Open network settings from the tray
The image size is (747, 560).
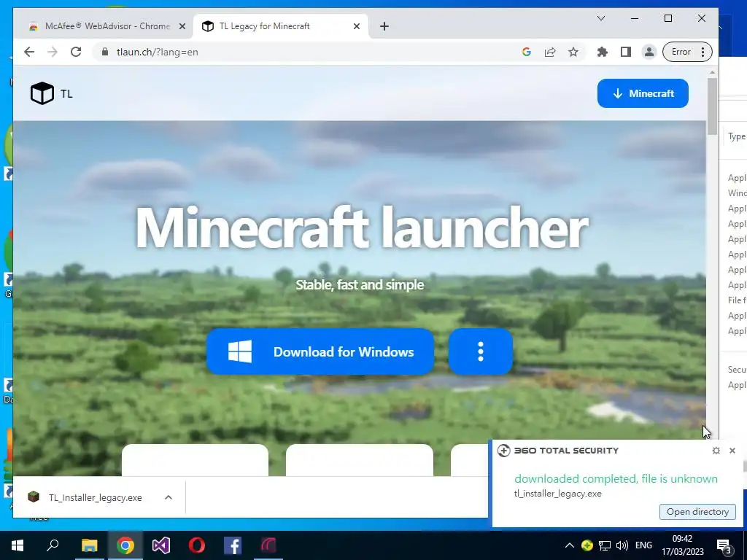(x=605, y=545)
